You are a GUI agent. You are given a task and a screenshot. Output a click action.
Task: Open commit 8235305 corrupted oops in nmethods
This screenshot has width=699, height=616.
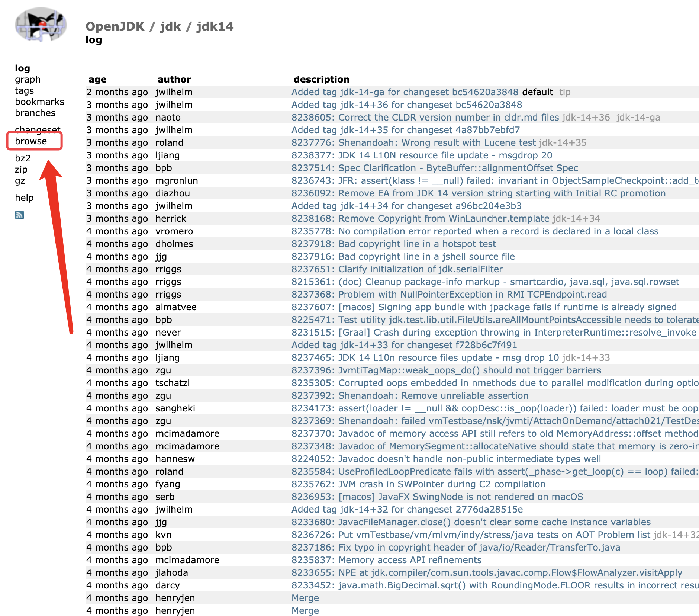pyautogui.click(x=495, y=383)
